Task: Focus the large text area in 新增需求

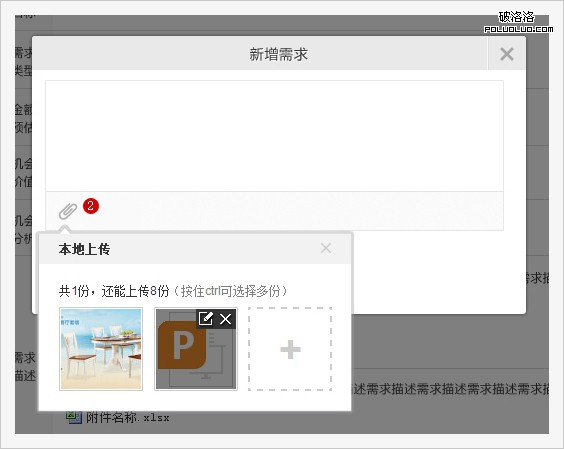Action: (x=274, y=136)
